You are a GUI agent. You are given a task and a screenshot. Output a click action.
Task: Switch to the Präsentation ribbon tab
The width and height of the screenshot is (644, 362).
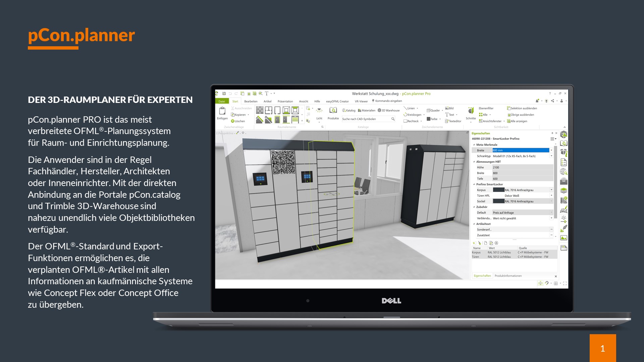pyautogui.click(x=285, y=101)
